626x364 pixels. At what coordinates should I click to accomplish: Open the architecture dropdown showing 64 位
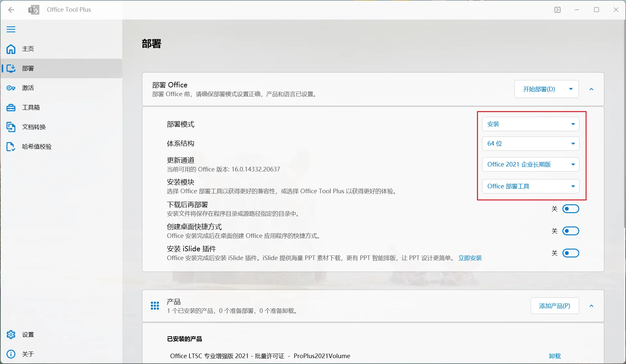(x=530, y=144)
